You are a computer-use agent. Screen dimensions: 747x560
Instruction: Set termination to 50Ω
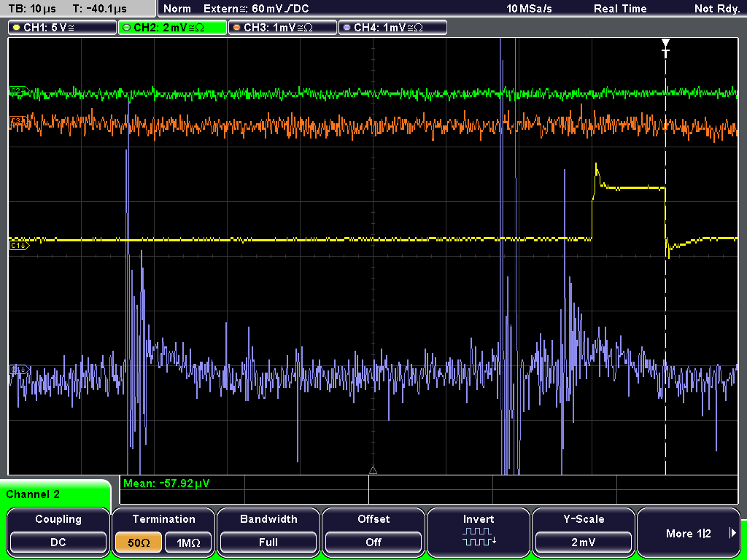click(x=139, y=542)
